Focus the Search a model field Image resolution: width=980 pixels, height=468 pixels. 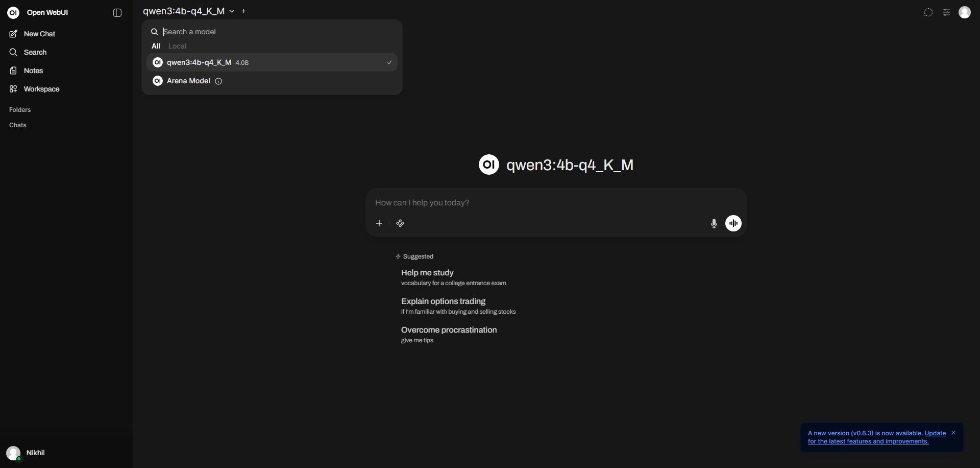278,32
